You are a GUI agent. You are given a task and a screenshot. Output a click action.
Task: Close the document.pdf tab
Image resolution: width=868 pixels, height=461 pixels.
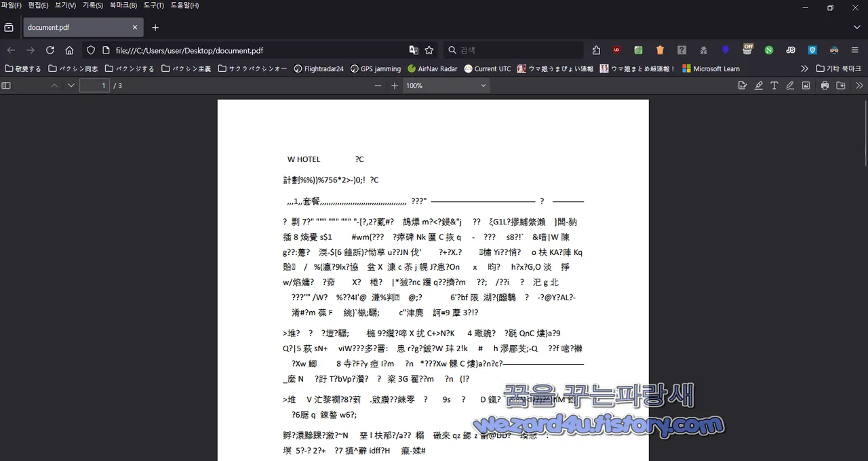135,27
